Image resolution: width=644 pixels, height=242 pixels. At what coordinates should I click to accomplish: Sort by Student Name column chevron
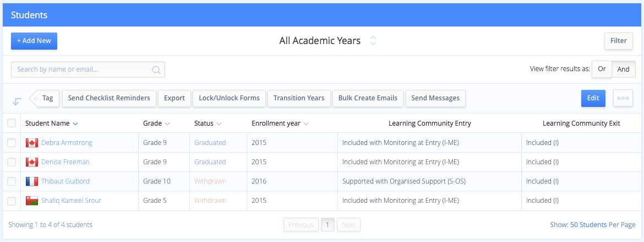click(x=75, y=123)
